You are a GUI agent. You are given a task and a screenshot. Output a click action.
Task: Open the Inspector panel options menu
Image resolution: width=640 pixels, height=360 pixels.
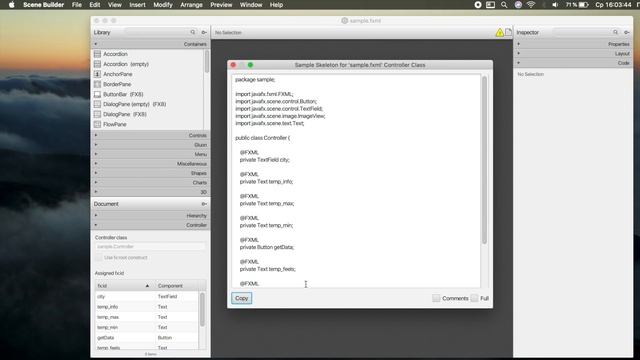click(627, 32)
